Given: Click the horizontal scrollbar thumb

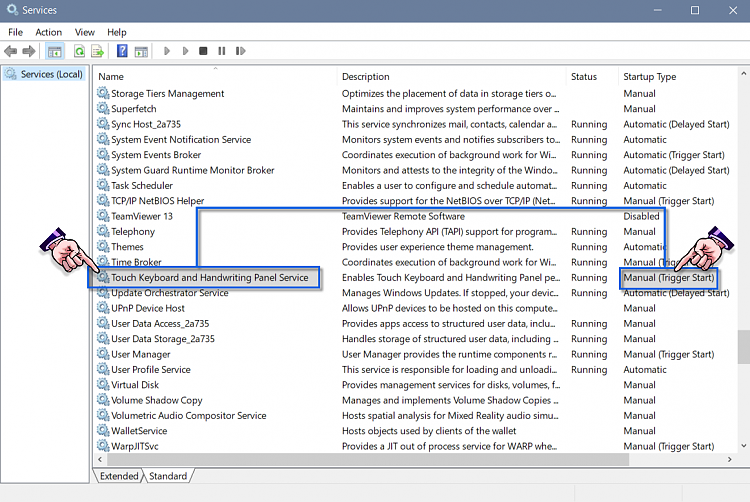Looking at the screenshot, I should pos(368,459).
